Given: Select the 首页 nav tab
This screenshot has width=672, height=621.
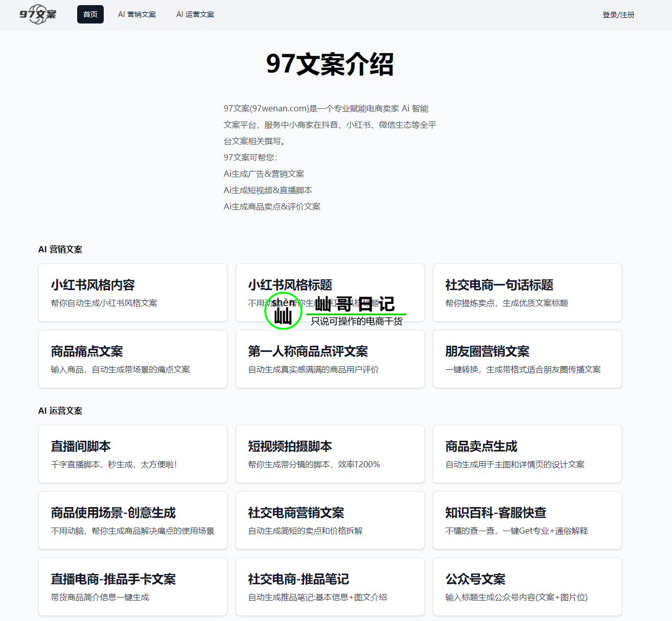Looking at the screenshot, I should (x=90, y=14).
